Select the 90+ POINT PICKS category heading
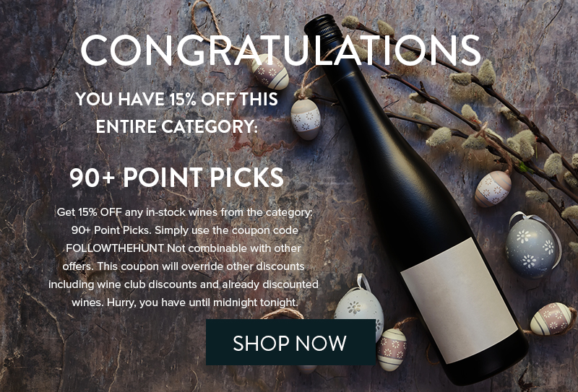578x392 pixels. 176,177
